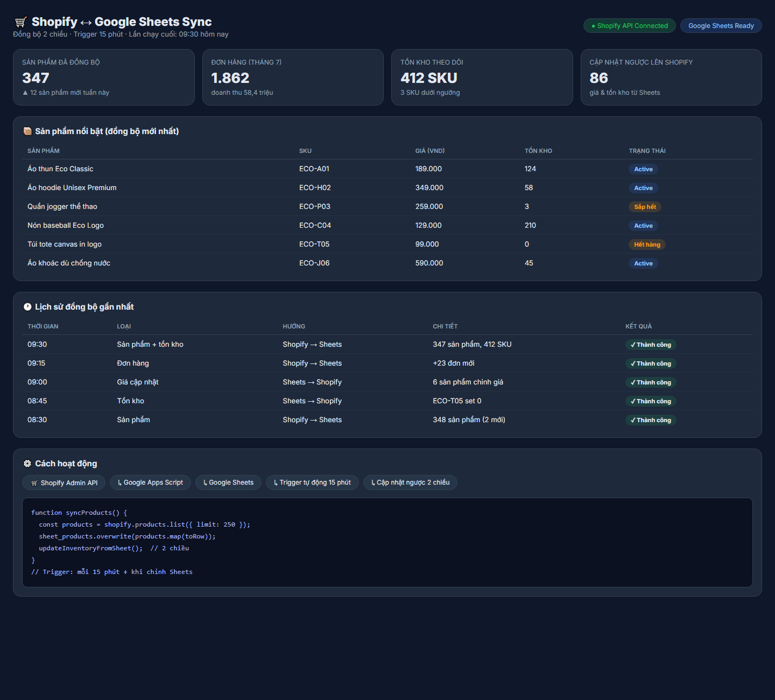Click the function syncProducts() code line
Viewport: 775px width, 700px height.
click(79, 513)
